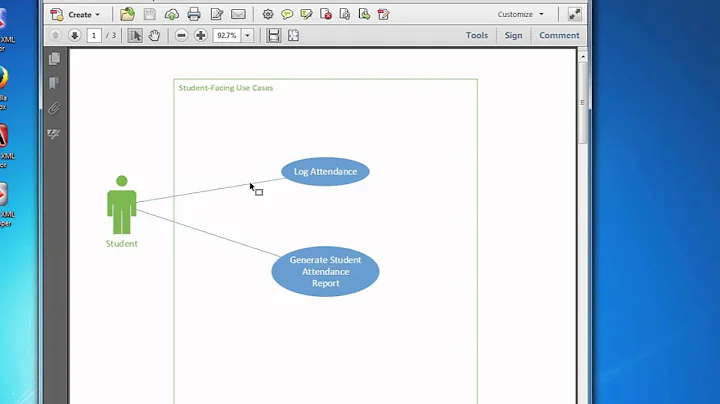720x404 pixels.
Task: Click the Log Attendance use case
Action: pos(326,172)
